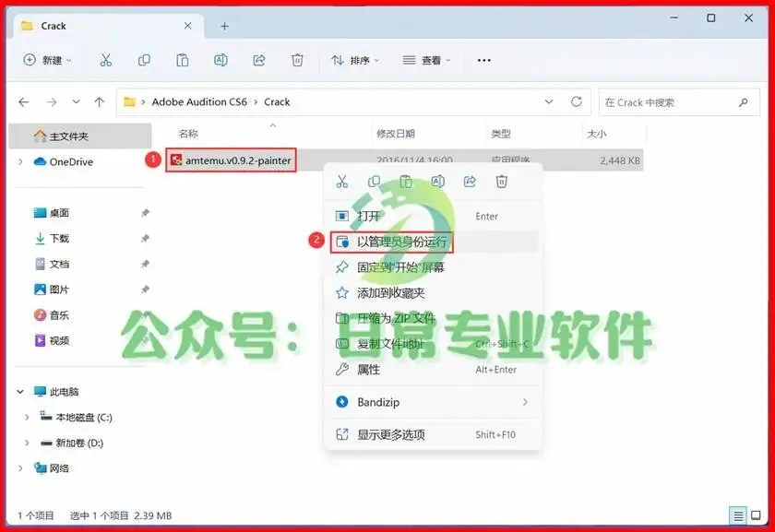Screen dimensions: 775x532
Task: Click the search magnifier icon
Action: coord(743,102)
